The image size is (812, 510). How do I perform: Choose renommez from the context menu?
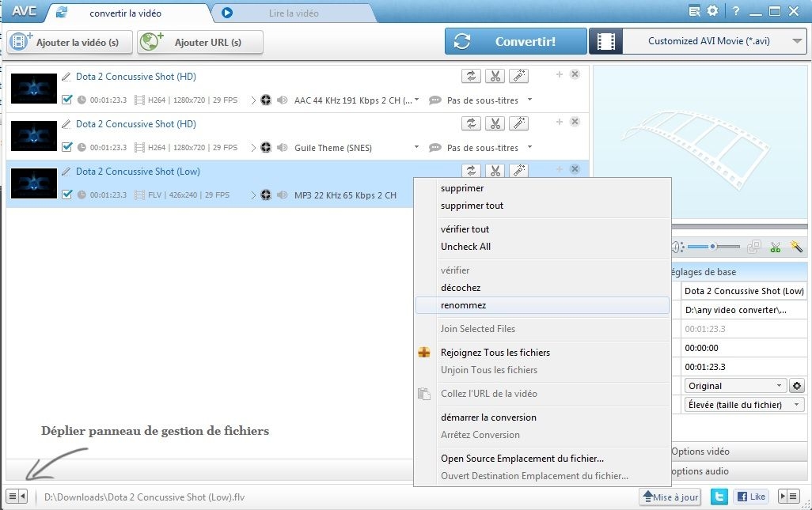(465, 304)
